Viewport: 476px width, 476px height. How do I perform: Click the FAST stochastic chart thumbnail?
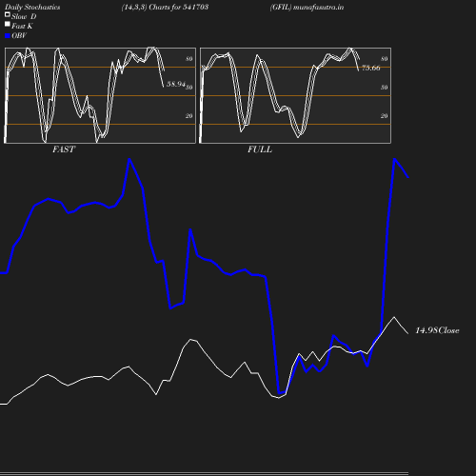(x=100, y=95)
